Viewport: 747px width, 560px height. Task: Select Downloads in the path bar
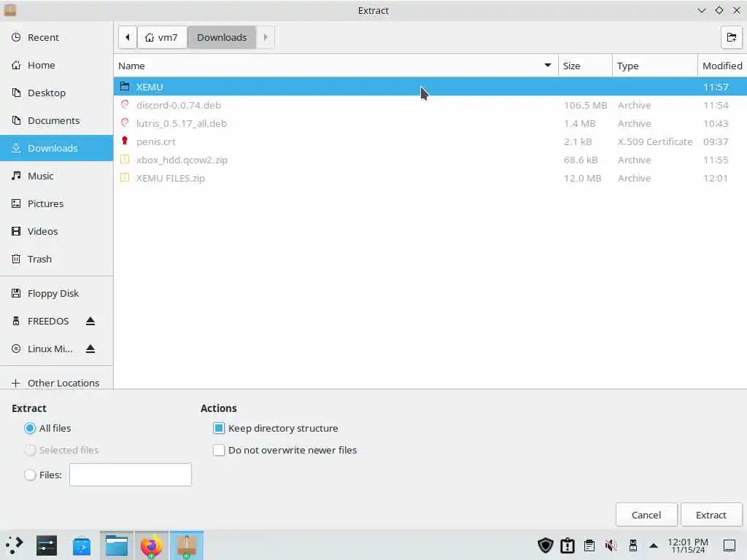pos(222,37)
